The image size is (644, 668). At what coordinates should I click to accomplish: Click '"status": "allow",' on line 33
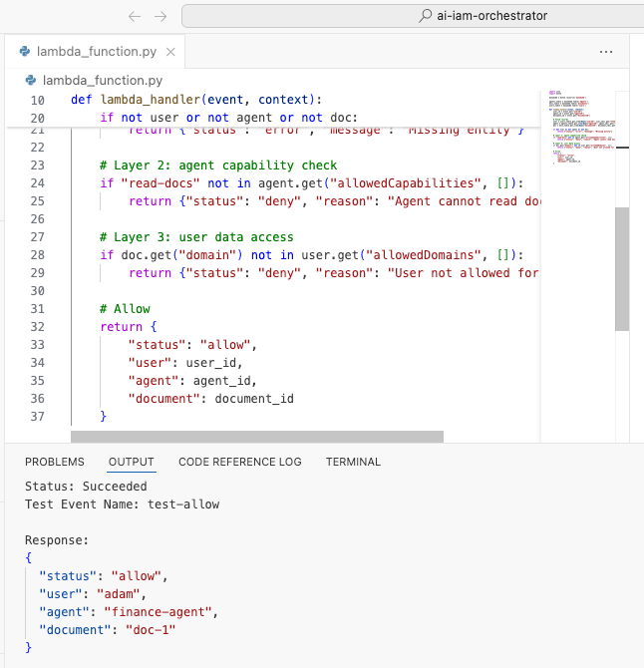(x=193, y=345)
